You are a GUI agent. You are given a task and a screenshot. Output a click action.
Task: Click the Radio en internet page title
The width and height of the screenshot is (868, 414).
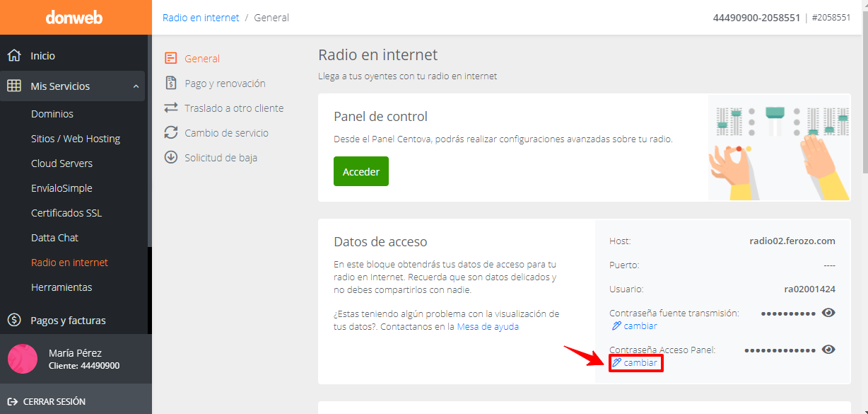tap(378, 54)
